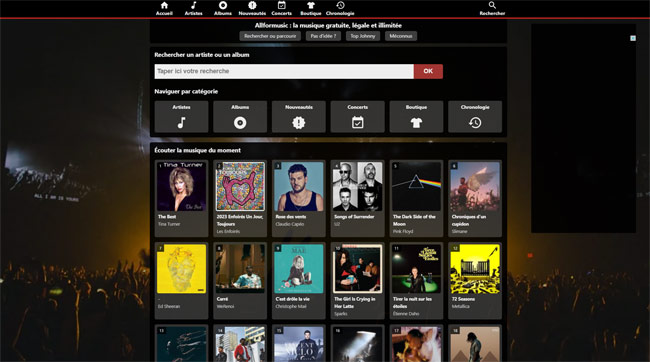This screenshot has width=650, height=362.
Task: Switch to the Méconnus tab
Action: (x=401, y=36)
